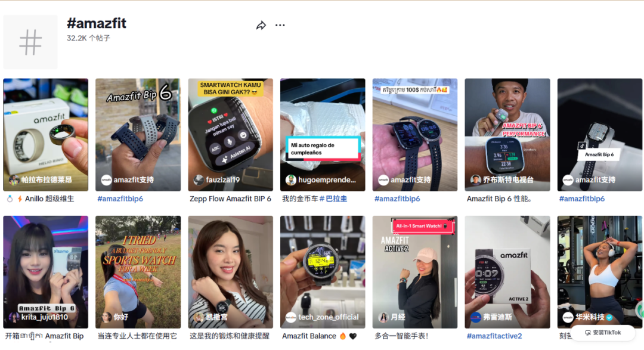Open the #巴拉圭 hashtag link
This screenshot has height=350, width=644.
pos(333,199)
